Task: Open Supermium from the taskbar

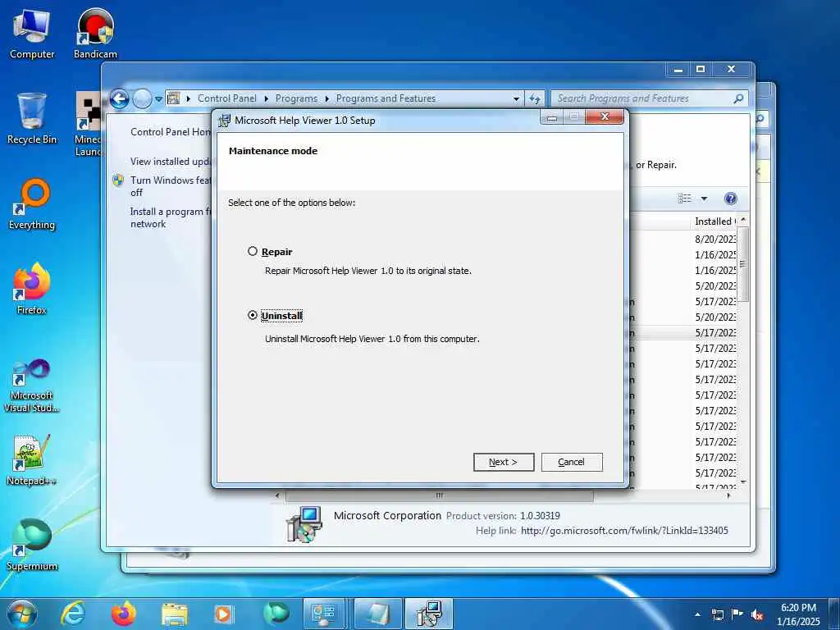Action: [x=276, y=614]
